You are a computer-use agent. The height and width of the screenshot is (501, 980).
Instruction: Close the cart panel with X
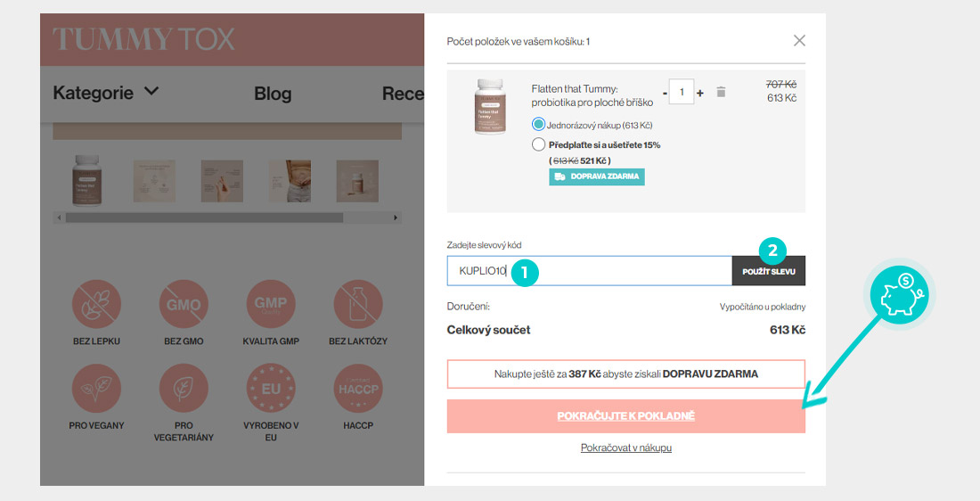click(x=799, y=41)
